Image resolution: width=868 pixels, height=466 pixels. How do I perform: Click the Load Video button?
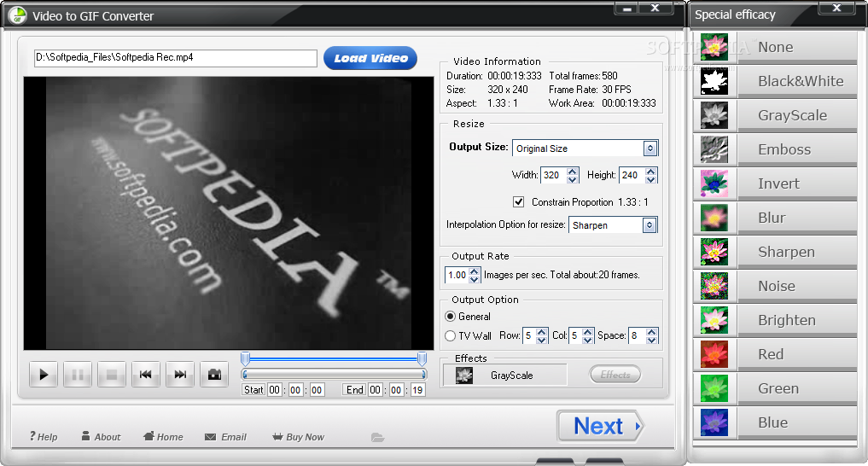tap(370, 58)
